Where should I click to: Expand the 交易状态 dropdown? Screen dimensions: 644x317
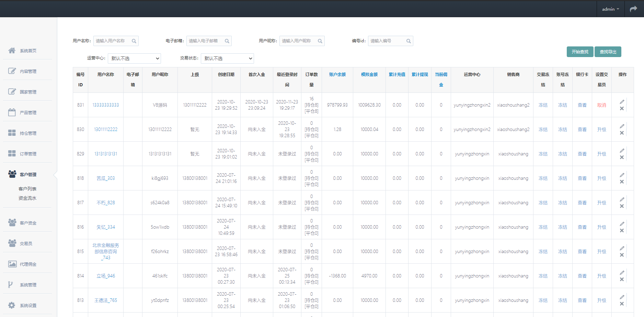(x=227, y=58)
